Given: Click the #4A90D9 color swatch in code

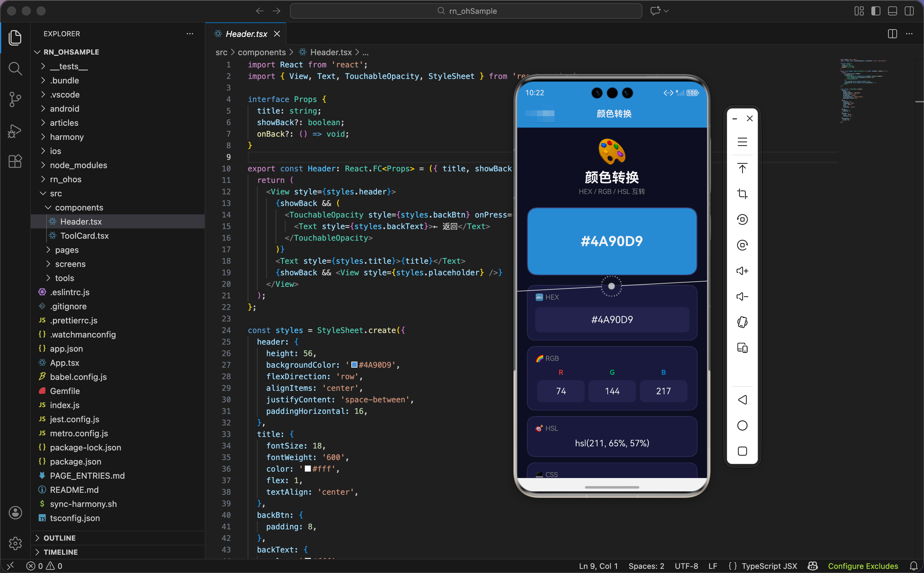Looking at the screenshot, I should 354,364.
